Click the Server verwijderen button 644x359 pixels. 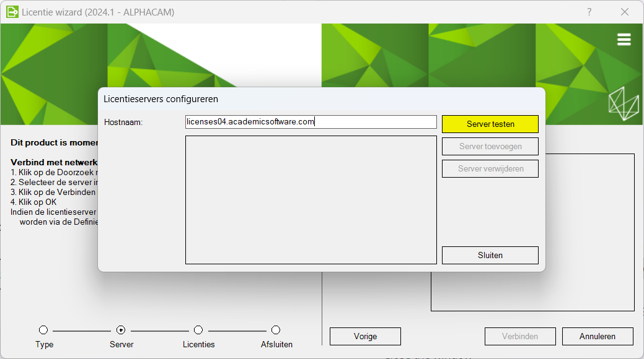[x=490, y=168]
